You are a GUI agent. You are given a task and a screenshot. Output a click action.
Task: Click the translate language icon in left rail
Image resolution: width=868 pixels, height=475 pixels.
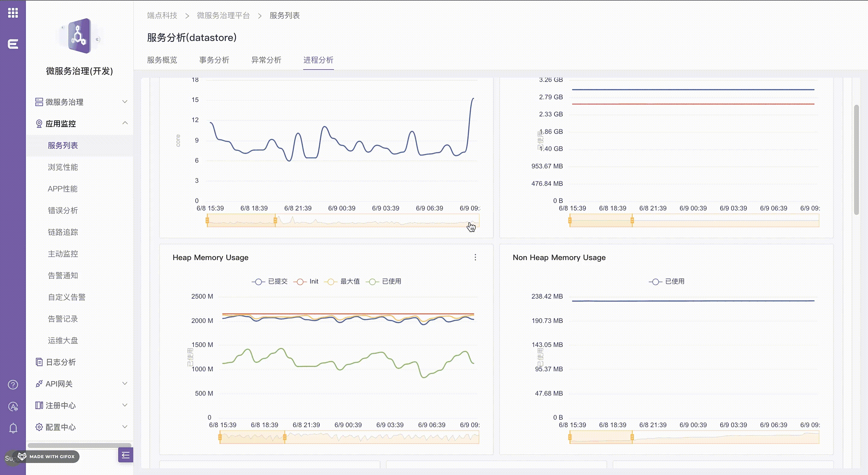[x=13, y=407]
